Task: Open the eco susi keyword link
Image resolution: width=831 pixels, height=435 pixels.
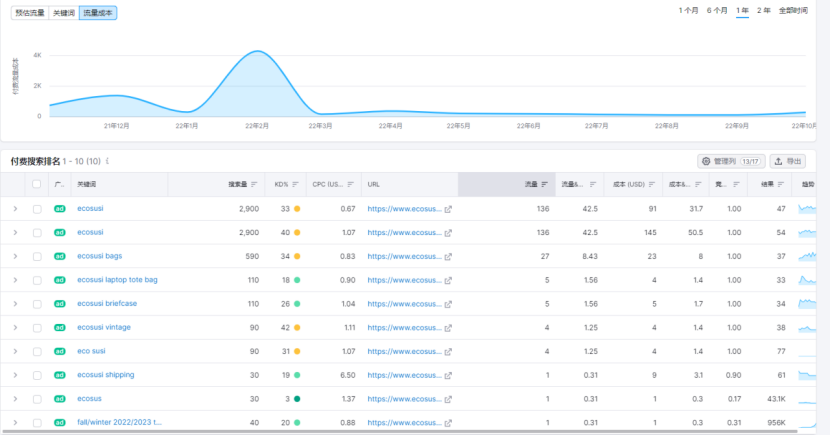Action: pos(93,351)
